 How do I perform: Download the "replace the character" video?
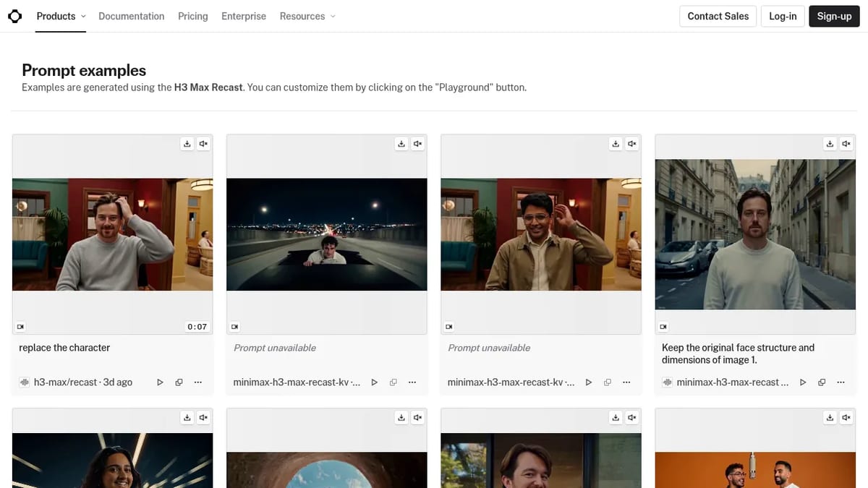pyautogui.click(x=187, y=144)
